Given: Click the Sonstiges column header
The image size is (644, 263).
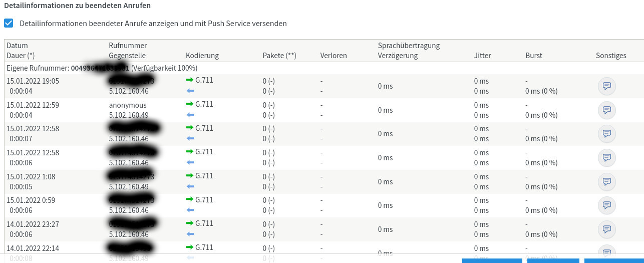Looking at the screenshot, I should (x=611, y=56).
